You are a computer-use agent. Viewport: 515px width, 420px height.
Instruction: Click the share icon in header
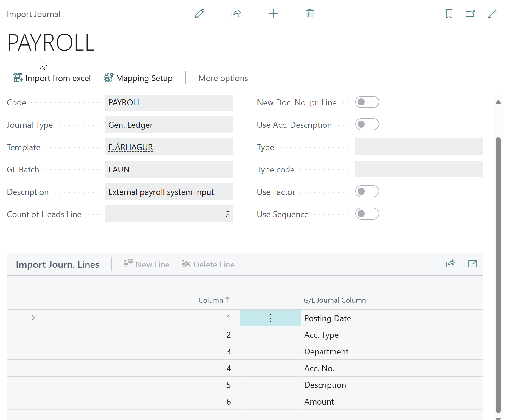tap(236, 14)
